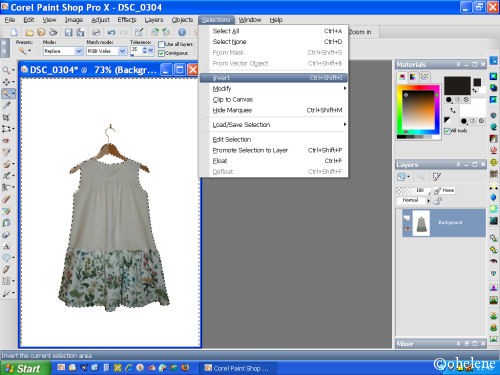Click the blue info Learning Center icon

click(182, 32)
